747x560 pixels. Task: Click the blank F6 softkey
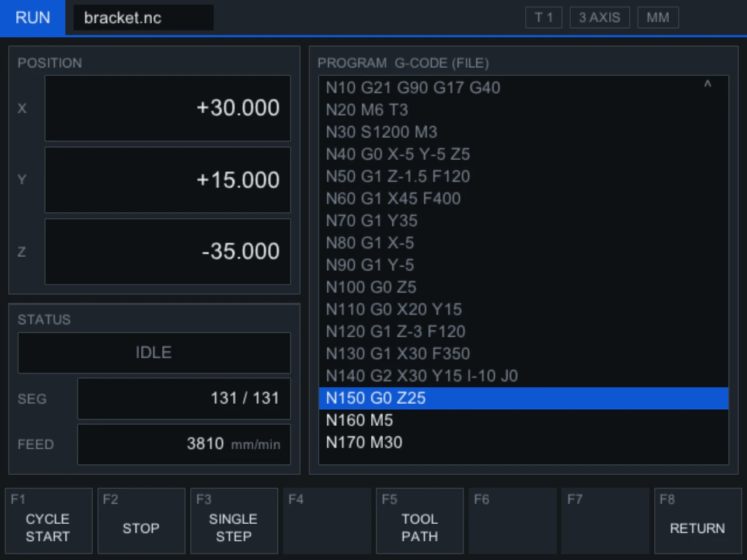click(512, 521)
